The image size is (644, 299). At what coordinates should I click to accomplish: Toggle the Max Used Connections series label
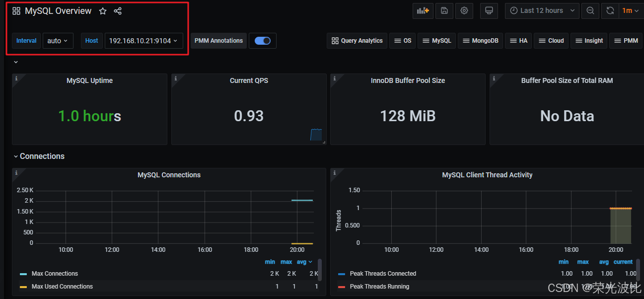coord(62,287)
